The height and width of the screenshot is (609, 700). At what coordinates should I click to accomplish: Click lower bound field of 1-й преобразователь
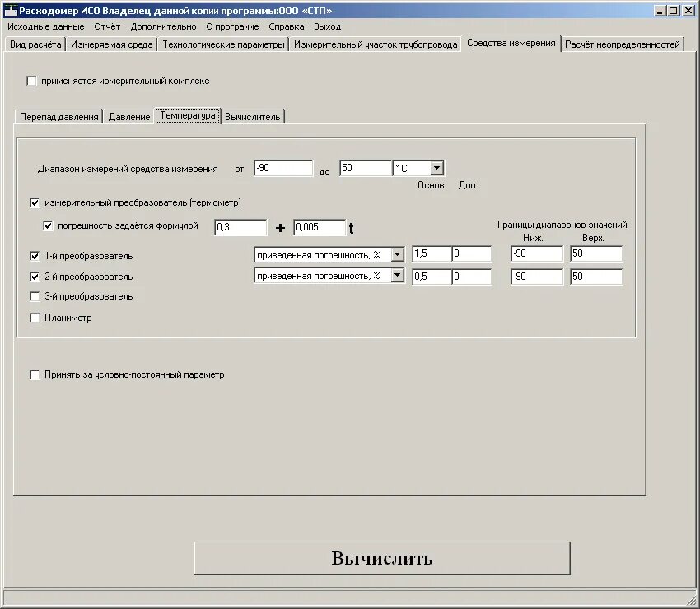[537, 253]
